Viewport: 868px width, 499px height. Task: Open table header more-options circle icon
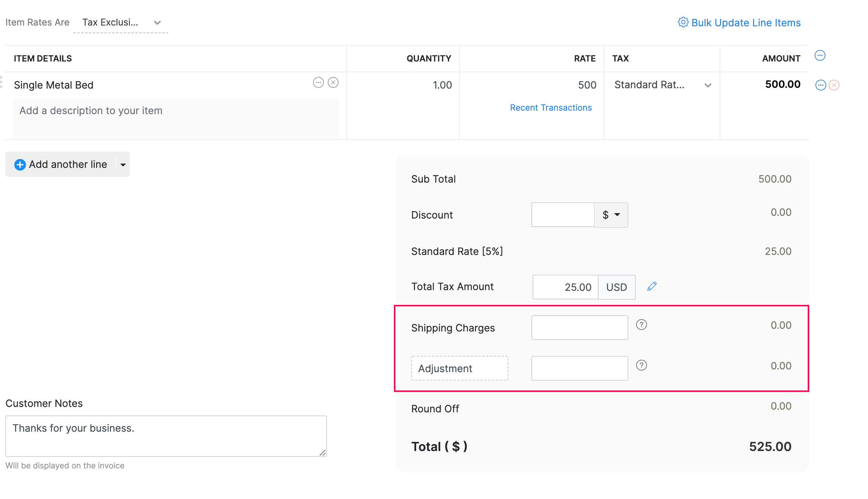coord(820,56)
